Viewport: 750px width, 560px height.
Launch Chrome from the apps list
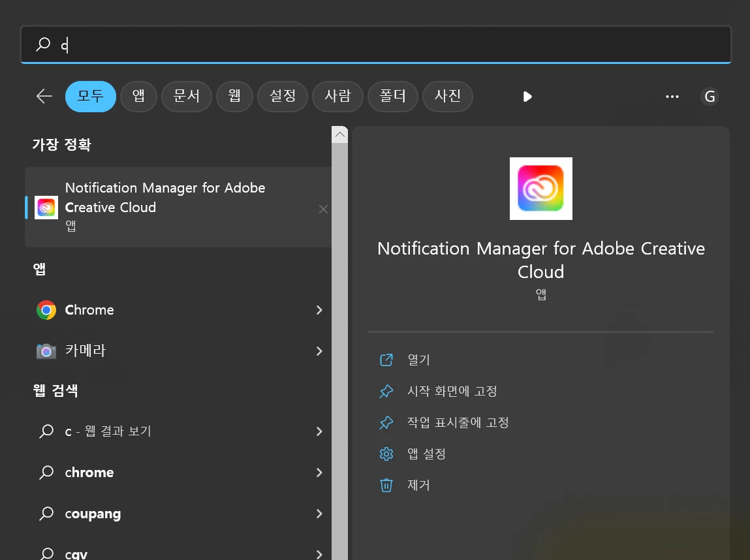click(x=178, y=310)
